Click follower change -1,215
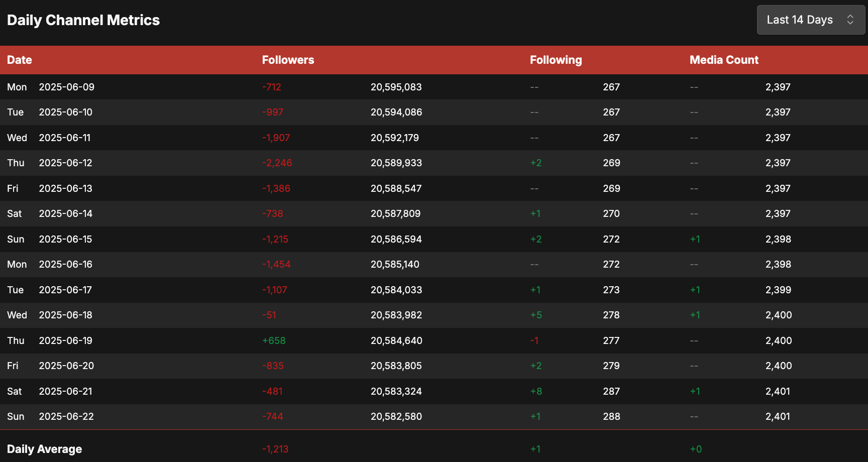Screen dimensions: 868x462 tap(275, 240)
